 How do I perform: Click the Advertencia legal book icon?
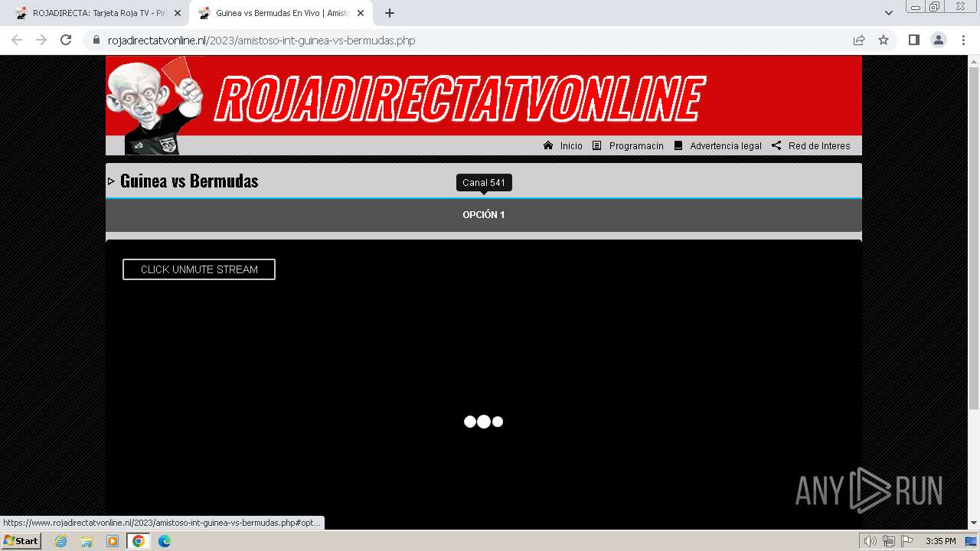[x=678, y=145]
